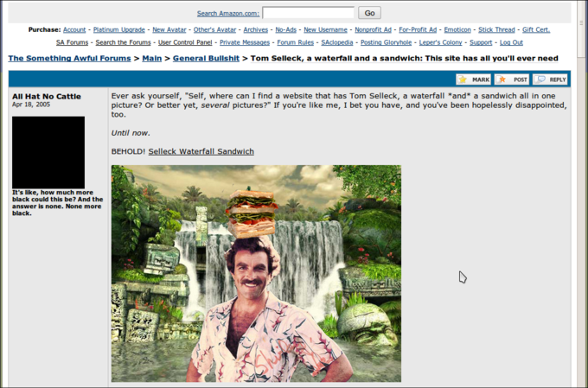Open the New Avatar link
Screen dimensions: 588x388
[169, 29]
